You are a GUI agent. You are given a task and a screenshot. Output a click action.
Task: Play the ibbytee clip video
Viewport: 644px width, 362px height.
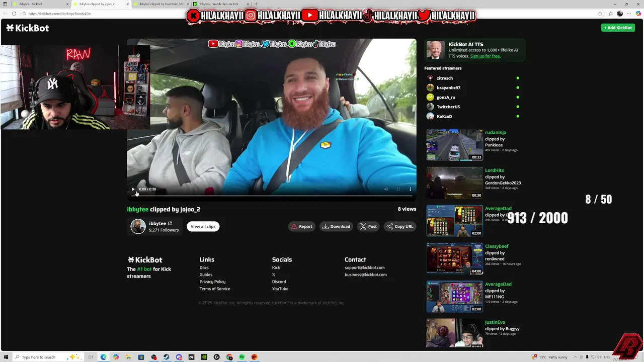(133, 189)
